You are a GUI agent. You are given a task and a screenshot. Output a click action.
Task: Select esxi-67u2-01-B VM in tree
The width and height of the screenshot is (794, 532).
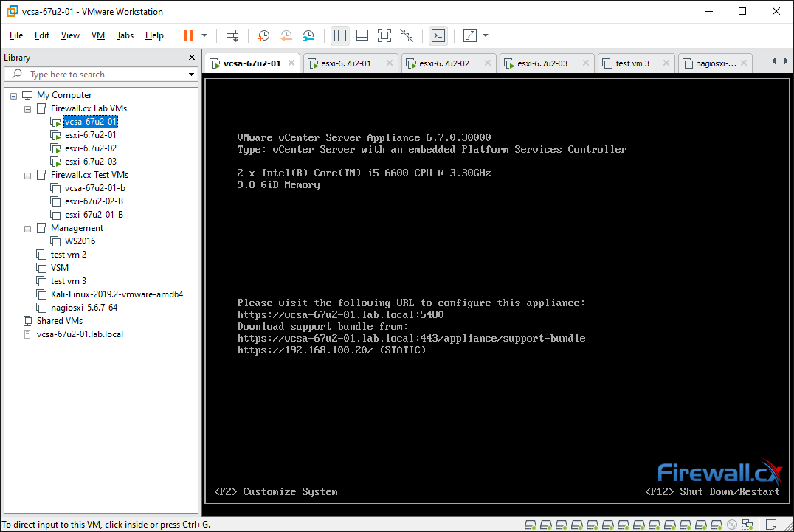(94, 214)
